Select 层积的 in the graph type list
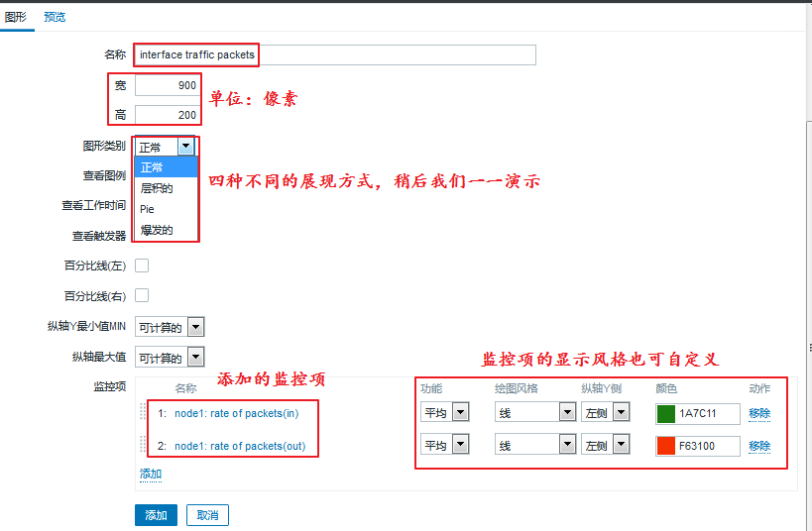This screenshot has width=812, height=531. pos(166,188)
